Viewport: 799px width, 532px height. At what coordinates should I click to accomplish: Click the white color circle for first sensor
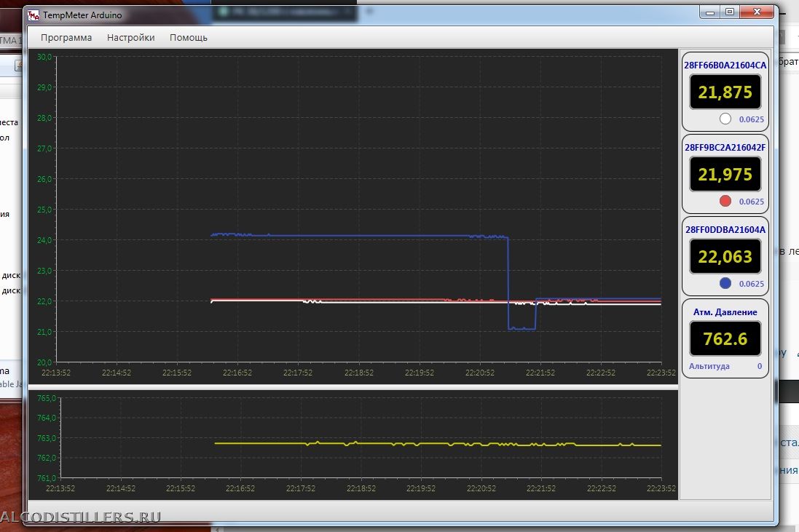pos(725,119)
